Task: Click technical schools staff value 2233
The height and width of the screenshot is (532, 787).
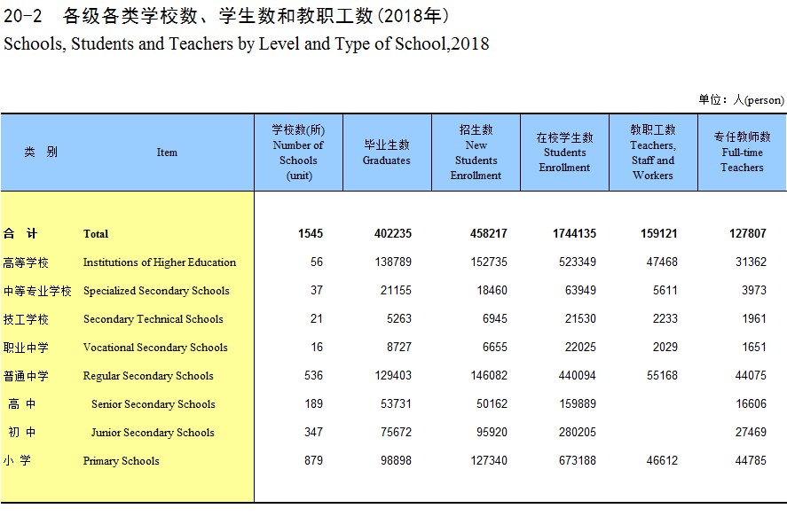Action: (665, 319)
